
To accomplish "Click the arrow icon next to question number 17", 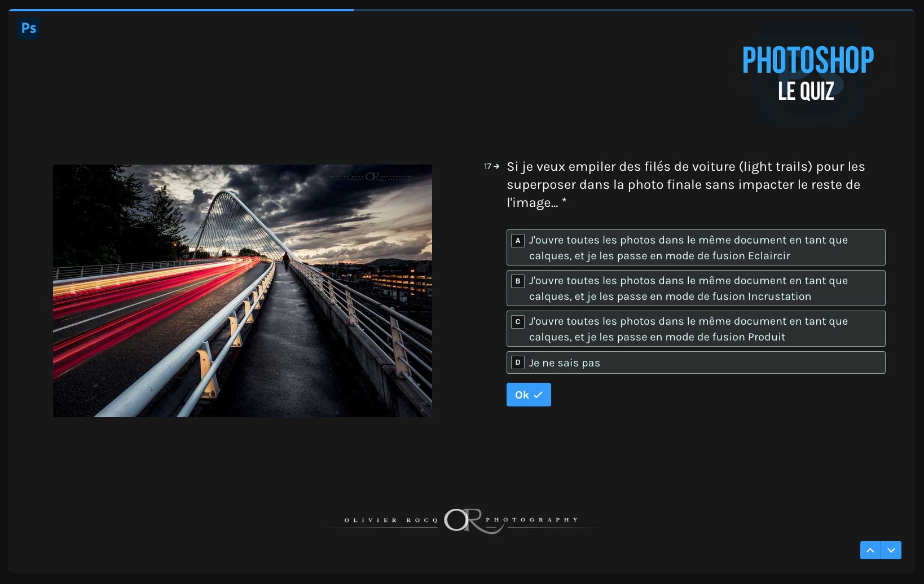I will (x=496, y=167).
